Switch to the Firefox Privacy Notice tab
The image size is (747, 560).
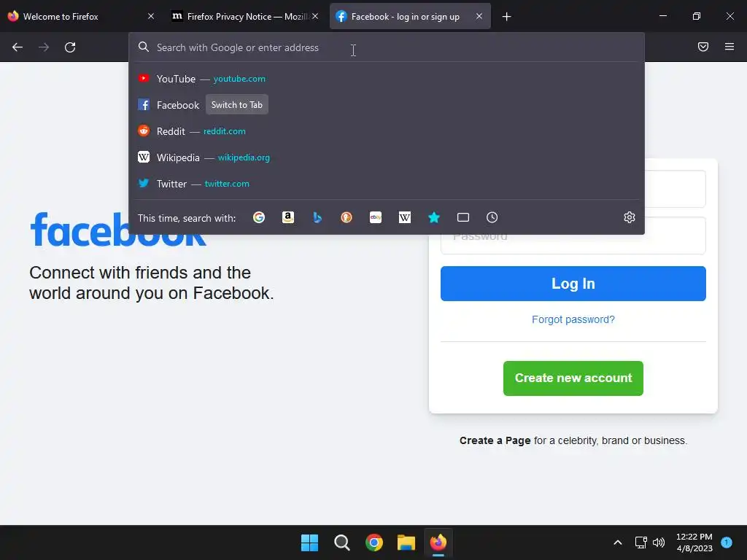(245, 16)
